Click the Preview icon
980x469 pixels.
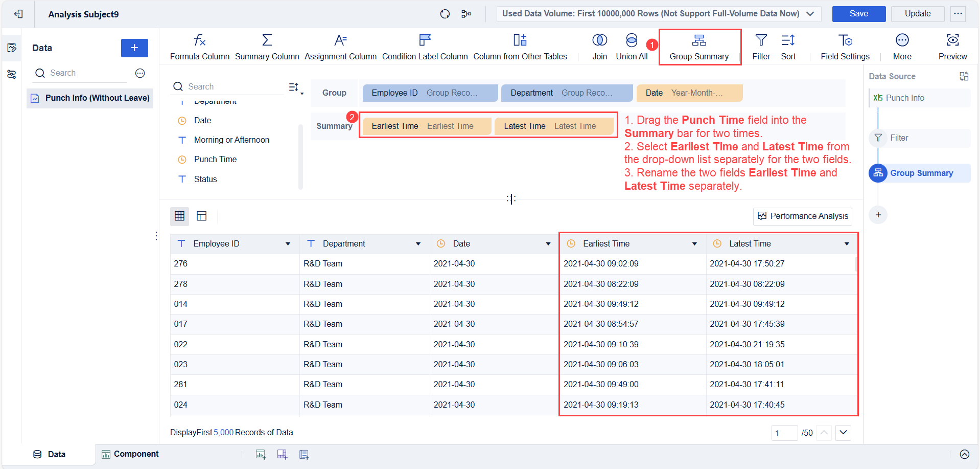point(952,46)
